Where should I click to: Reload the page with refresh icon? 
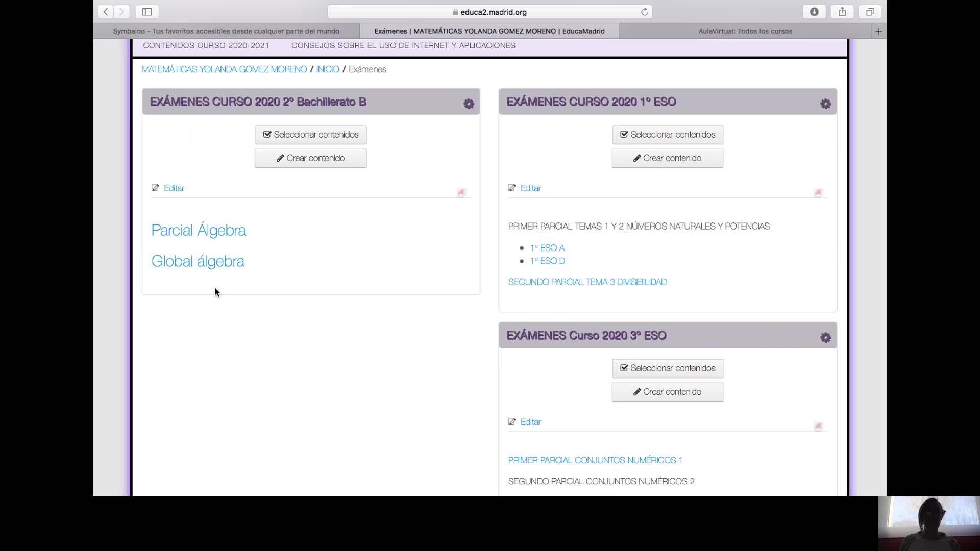[x=645, y=12]
